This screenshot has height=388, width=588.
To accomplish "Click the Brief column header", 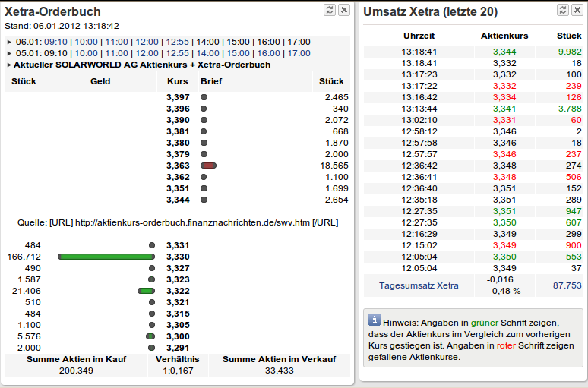I will [x=211, y=81].
